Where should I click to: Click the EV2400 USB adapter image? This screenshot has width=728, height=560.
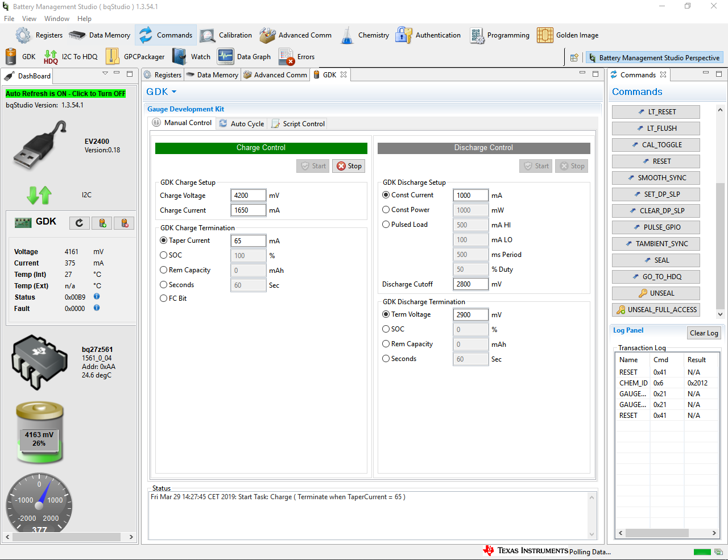(40, 145)
